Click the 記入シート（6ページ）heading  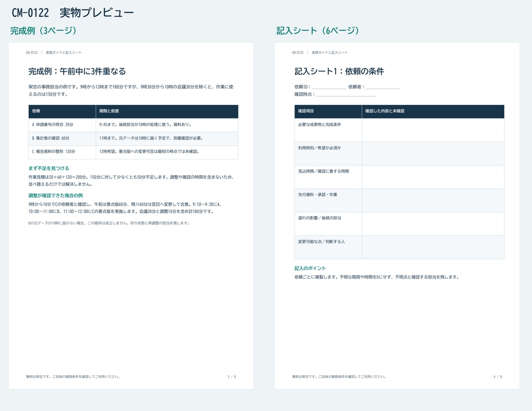[318, 31]
